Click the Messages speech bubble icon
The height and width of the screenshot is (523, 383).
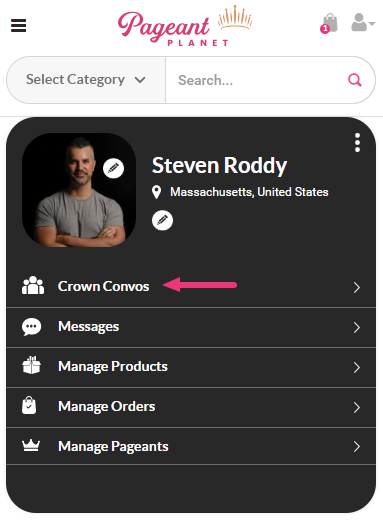coord(32,327)
